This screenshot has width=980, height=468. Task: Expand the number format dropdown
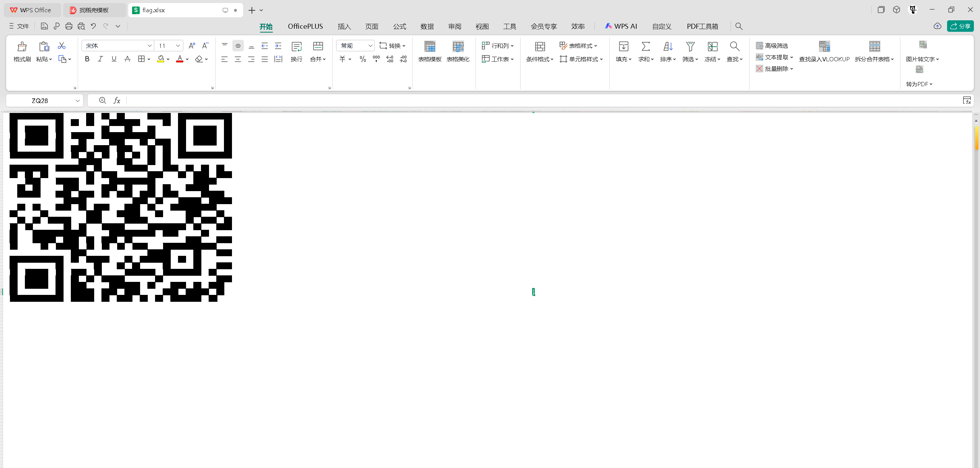(370, 46)
